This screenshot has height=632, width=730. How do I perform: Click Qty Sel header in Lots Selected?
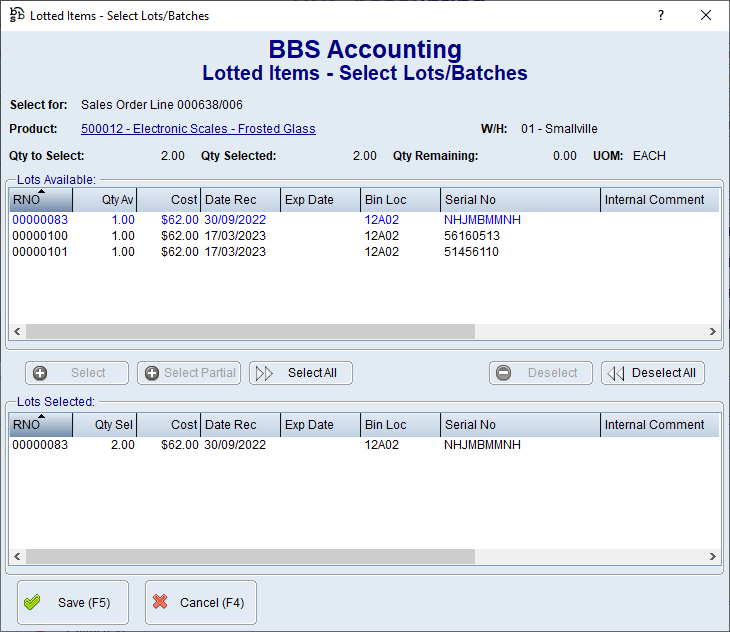pyautogui.click(x=106, y=425)
